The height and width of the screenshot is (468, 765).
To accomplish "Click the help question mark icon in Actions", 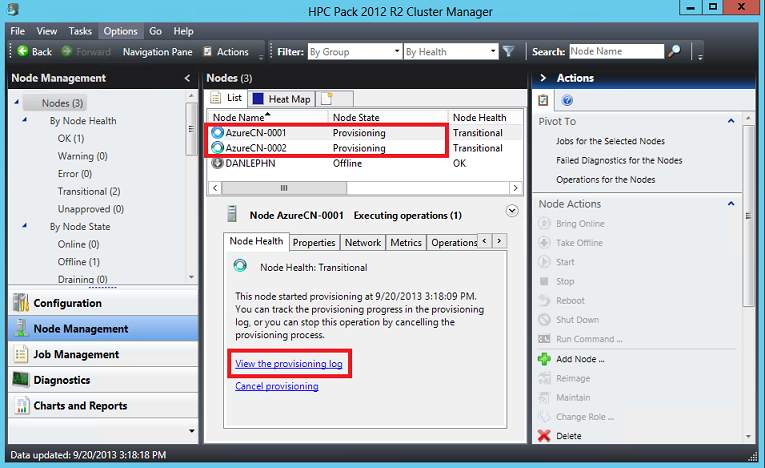I will point(567,100).
